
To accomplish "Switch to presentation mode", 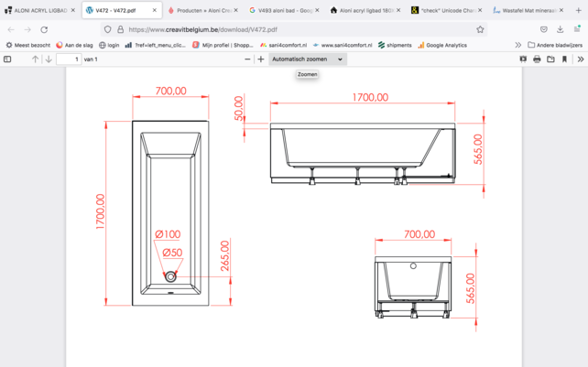I will click(x=523, y=59).
